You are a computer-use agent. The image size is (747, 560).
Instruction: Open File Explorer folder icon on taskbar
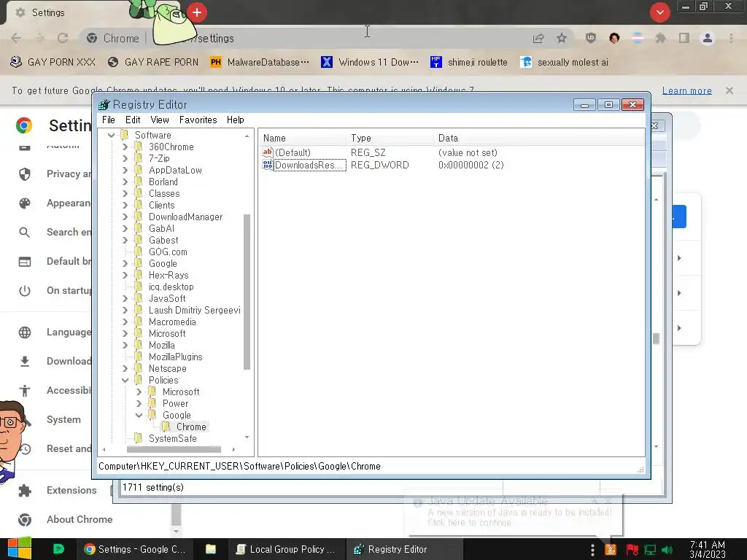tap(211, 550)
